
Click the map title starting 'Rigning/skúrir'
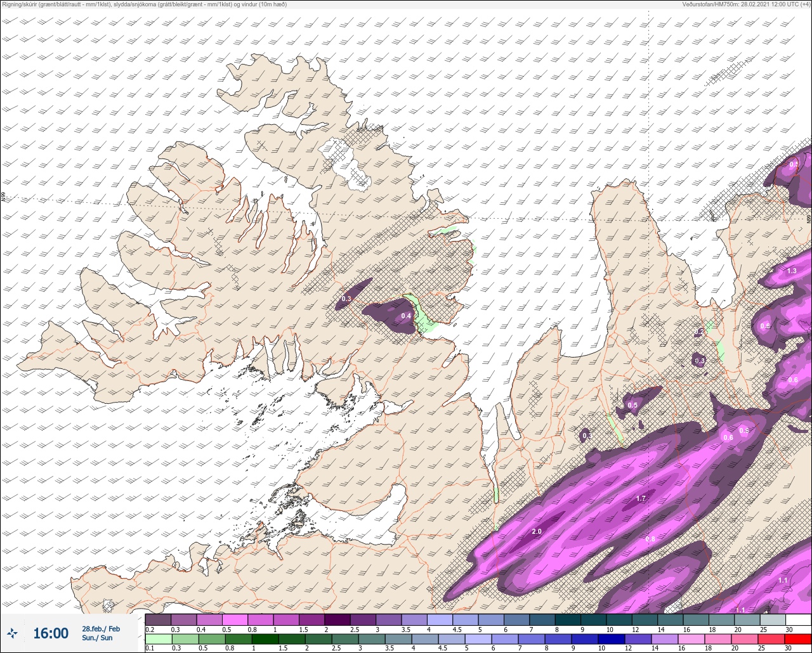click(144, 4)
